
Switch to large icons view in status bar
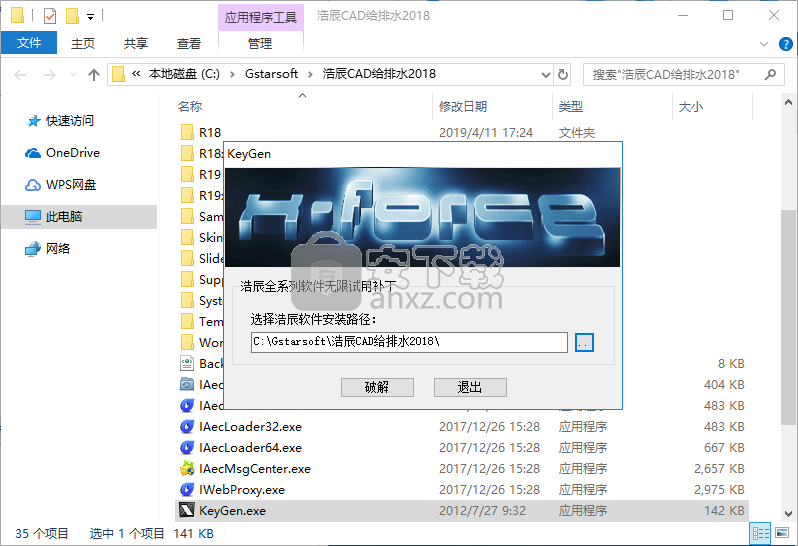coord(782,533)
